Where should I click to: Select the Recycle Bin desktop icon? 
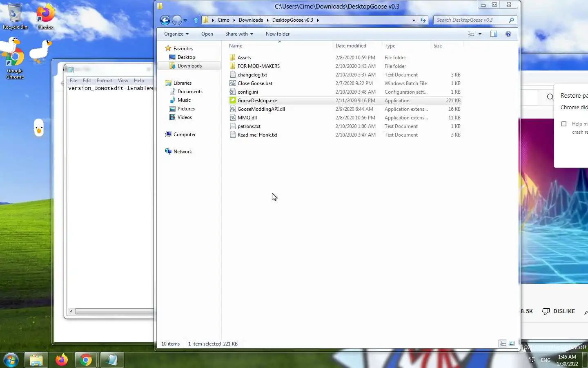point(15,16)
